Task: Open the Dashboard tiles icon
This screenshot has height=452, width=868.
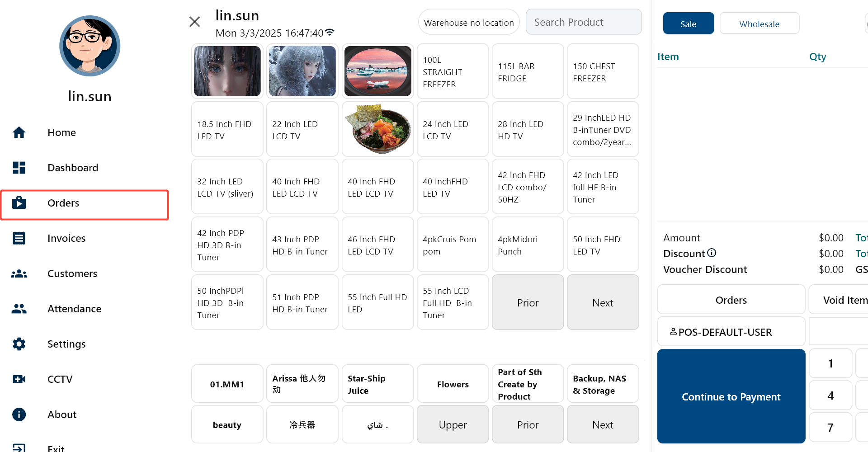Action: click(19, 168)
